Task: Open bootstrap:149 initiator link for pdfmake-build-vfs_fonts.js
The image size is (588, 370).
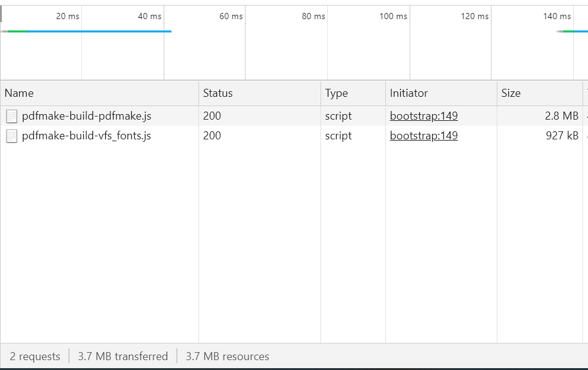Action: 423,136
